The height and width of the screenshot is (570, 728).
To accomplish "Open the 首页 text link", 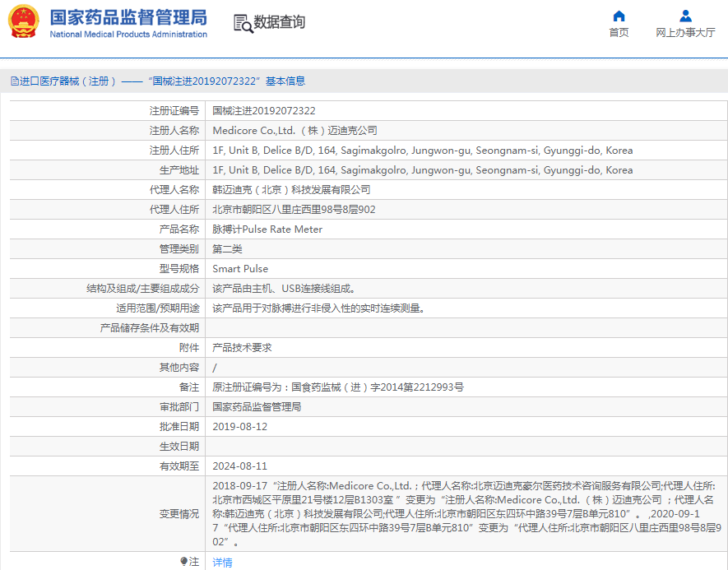I will pos(619,33).
